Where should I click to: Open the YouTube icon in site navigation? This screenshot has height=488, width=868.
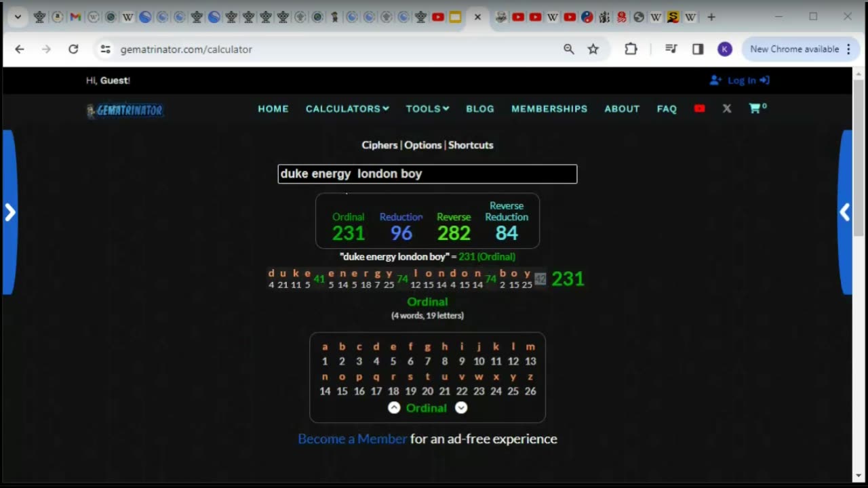[700, 108]
